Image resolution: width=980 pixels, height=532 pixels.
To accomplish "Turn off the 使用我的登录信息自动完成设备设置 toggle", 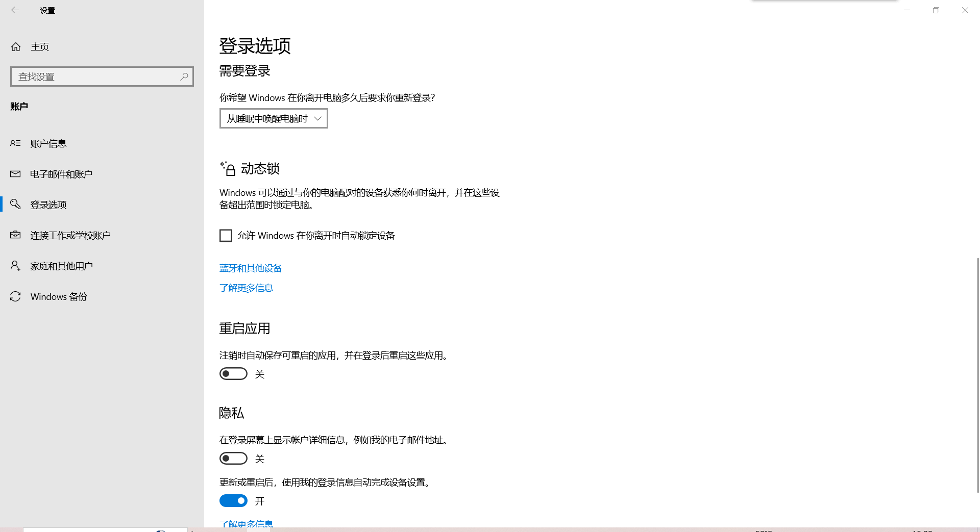I will 233,501.
